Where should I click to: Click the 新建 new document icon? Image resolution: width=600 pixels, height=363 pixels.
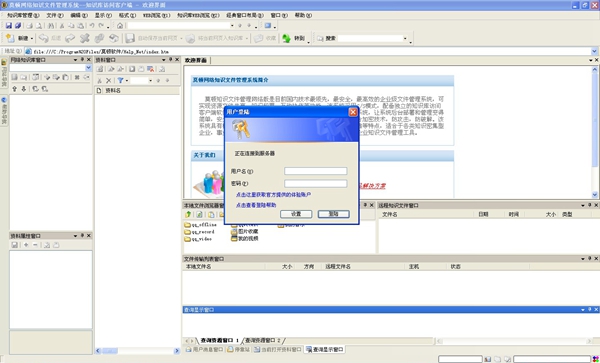[10, 38]
